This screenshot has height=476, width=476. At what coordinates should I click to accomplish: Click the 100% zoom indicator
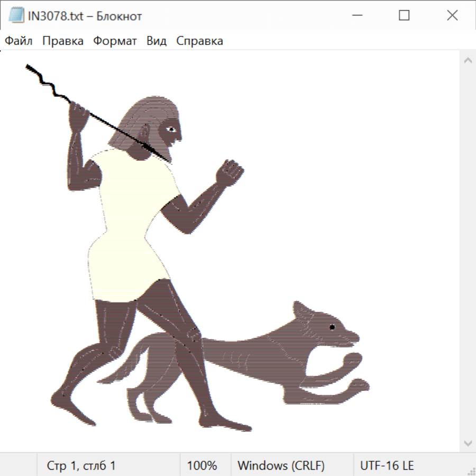pyautogui.click(x=202, y=466)
